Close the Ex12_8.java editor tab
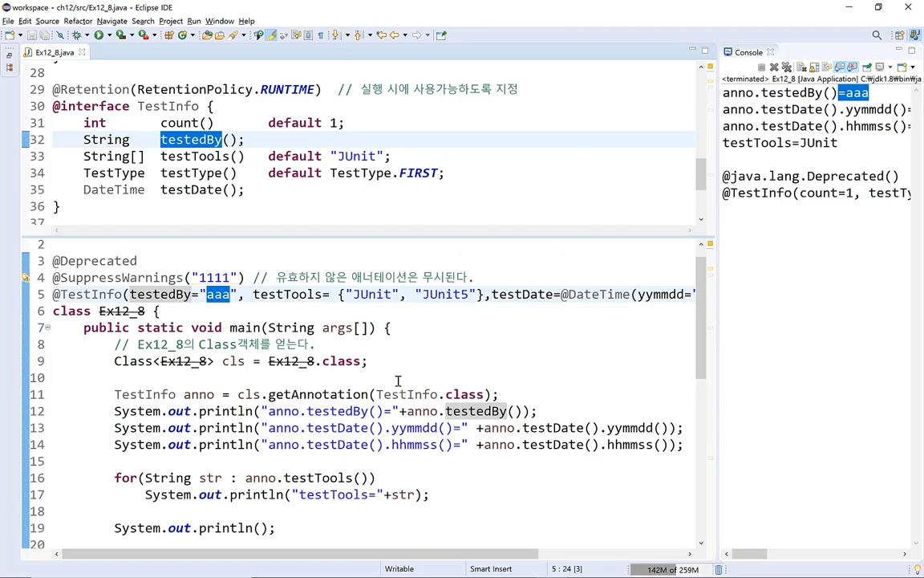Screen dimensions: 924x578 (82, 52)
